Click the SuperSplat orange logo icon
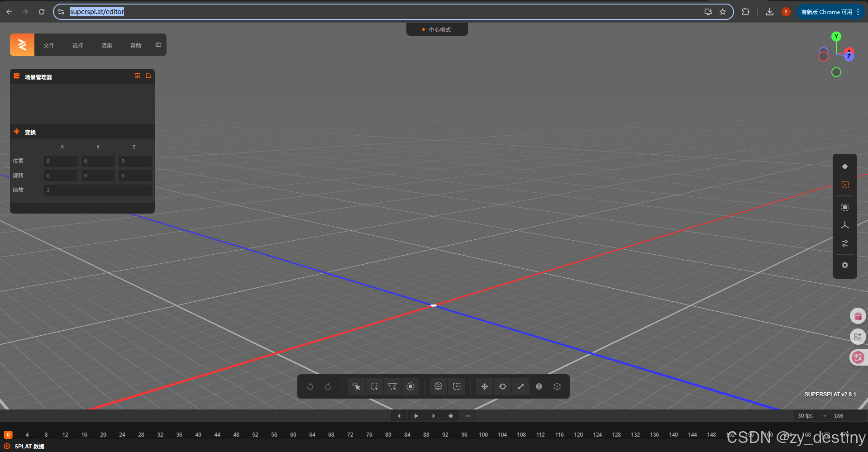Image resolution: width=868 pixels, height=452 pixels. pos(22,45)
